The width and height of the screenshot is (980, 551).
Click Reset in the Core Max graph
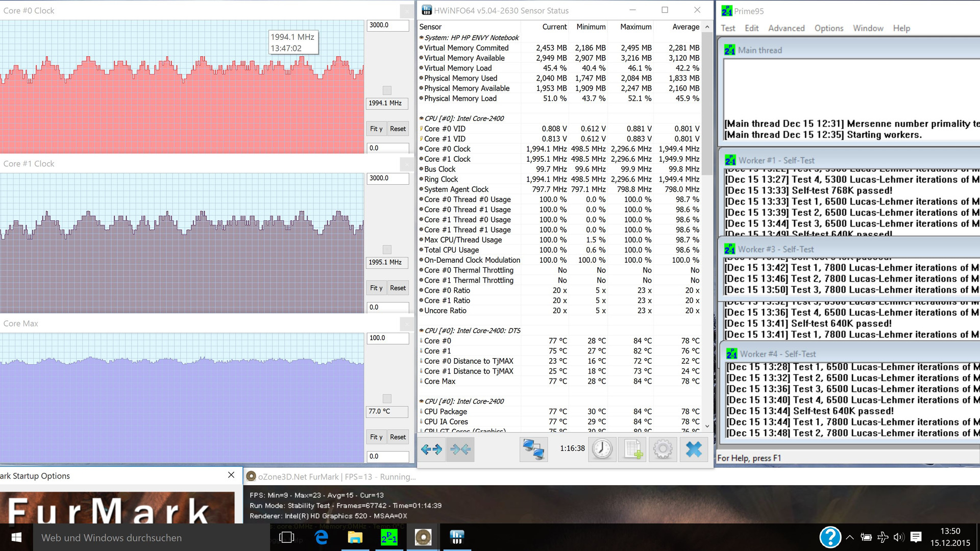pyautogui.click(x=398, y=437)
